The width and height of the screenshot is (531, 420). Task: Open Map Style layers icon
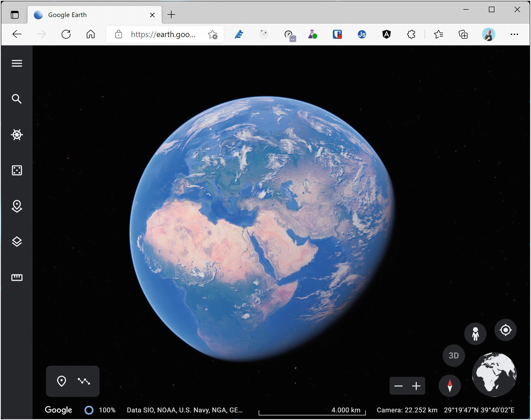(17, 242)
